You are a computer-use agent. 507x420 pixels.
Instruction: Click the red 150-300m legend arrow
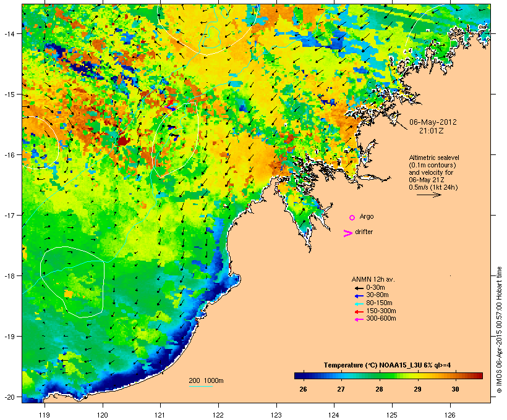(359, 312)
